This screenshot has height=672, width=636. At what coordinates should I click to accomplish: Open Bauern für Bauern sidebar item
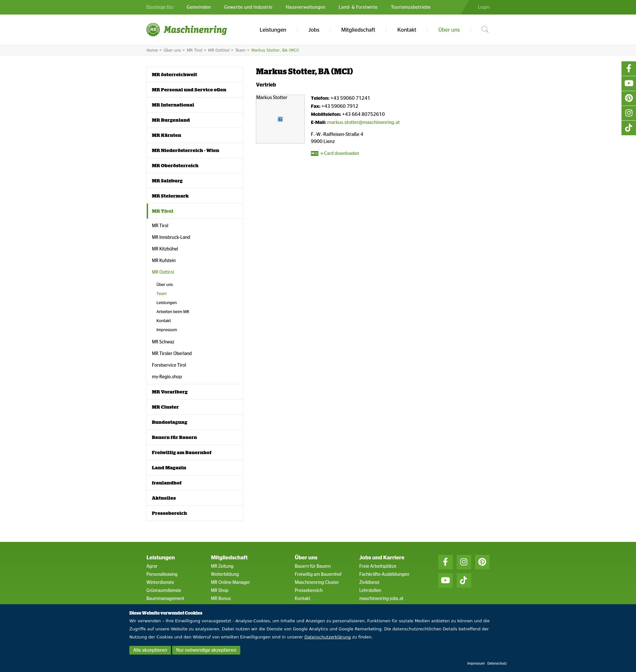click(194, 437)
